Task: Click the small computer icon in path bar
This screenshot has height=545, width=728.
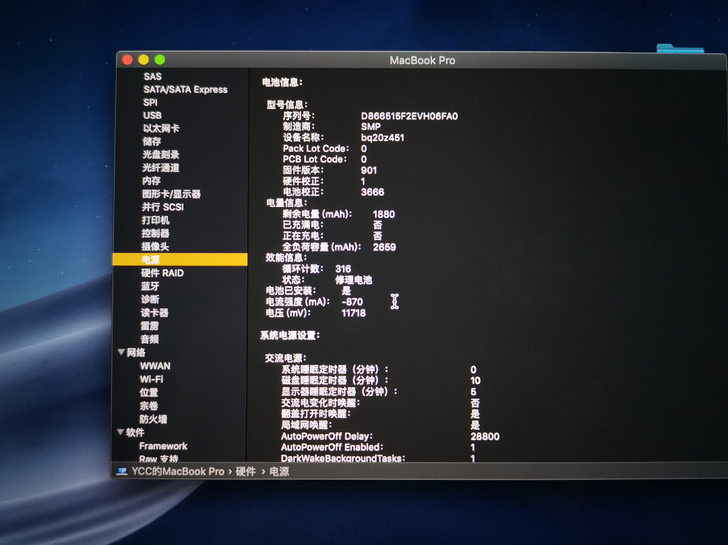Action: [122, 471]
